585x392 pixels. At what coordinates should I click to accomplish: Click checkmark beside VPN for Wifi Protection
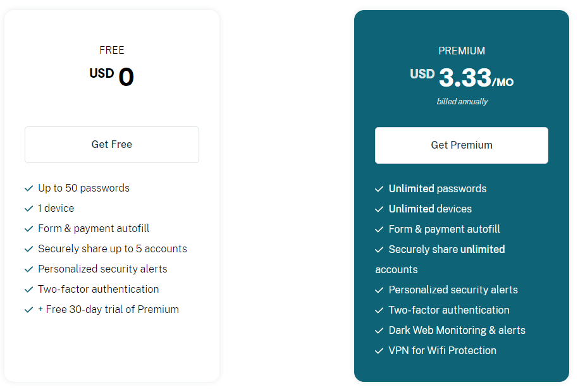click(x=379, y=351)
